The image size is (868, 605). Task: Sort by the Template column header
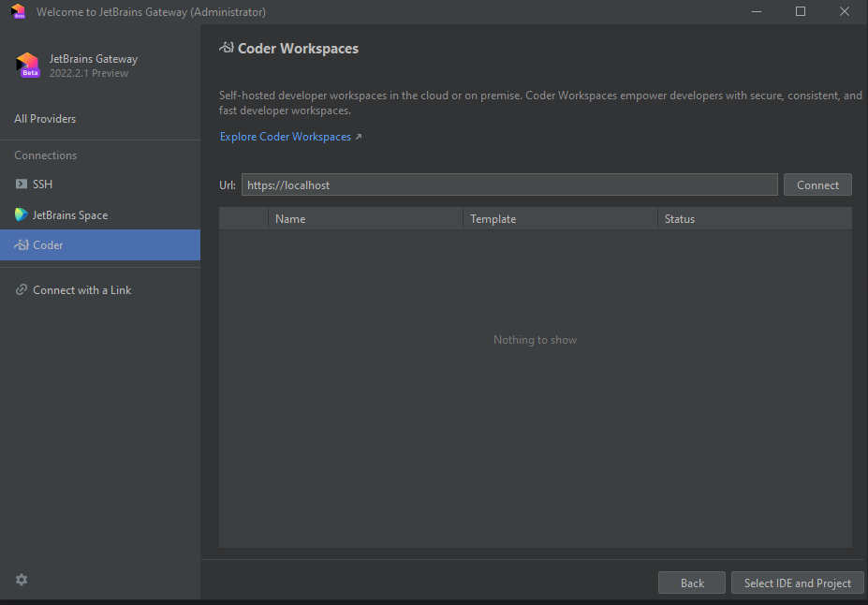pyautogui.click(x=560, y=218)
